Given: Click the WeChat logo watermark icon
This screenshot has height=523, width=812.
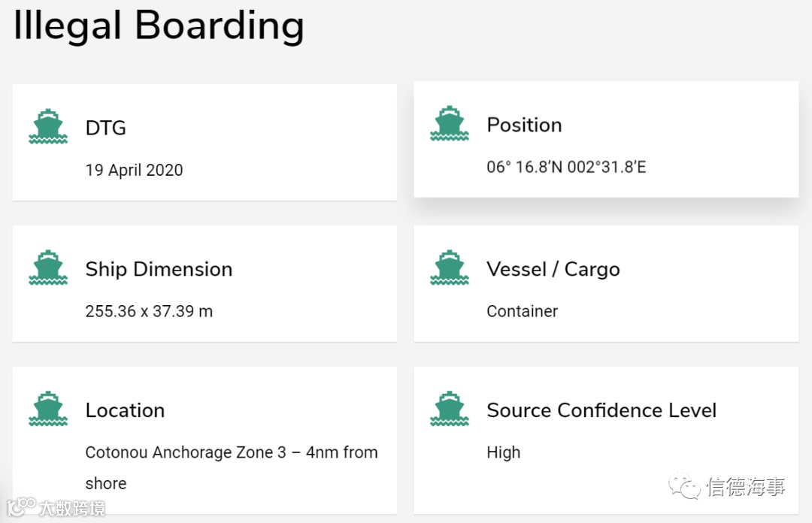Looking at the screenshot, I should pos(686,486).
